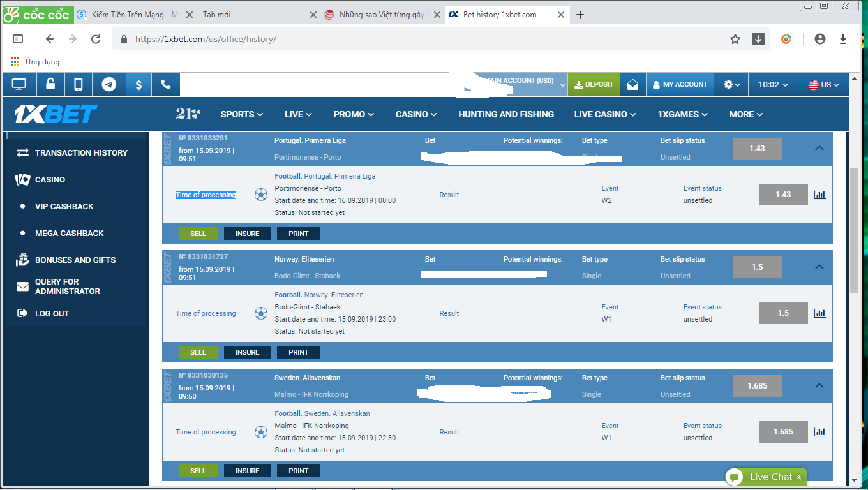Open the 1XGAMES menu
Viewport: 868px width, 490px height.
(x=683, y=114)
